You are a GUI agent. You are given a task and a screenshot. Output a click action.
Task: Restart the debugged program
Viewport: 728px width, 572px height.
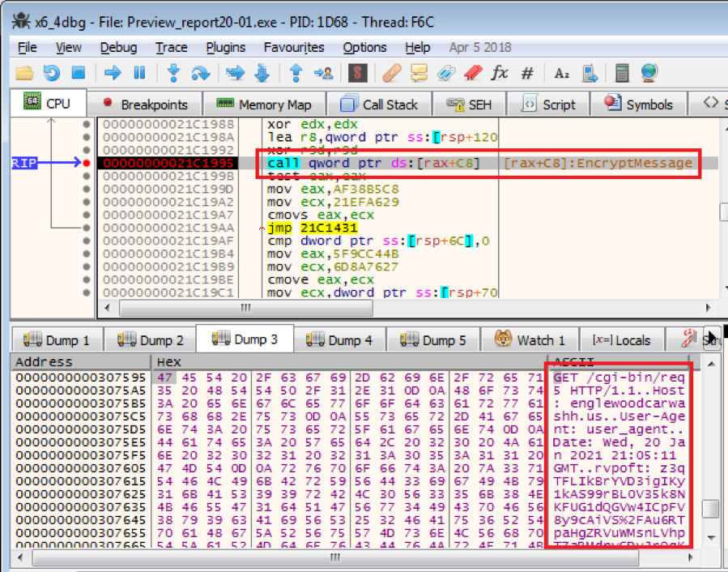(51, 74)
